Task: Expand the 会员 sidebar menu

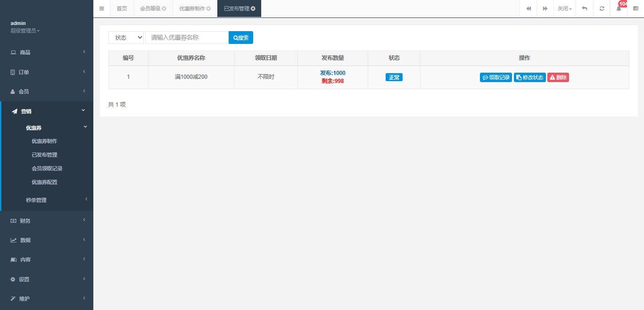Action: [47, 92]
